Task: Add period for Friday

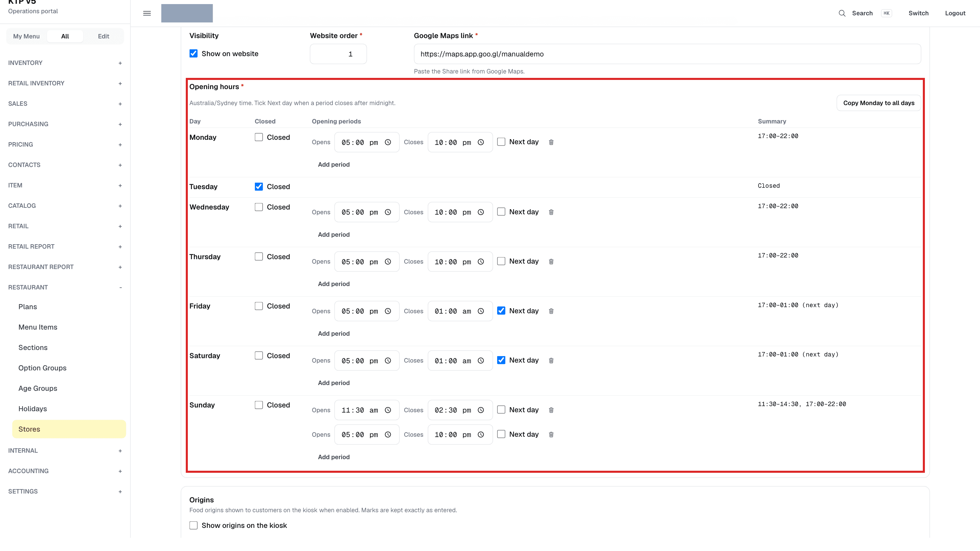Action: pos(333,333)
